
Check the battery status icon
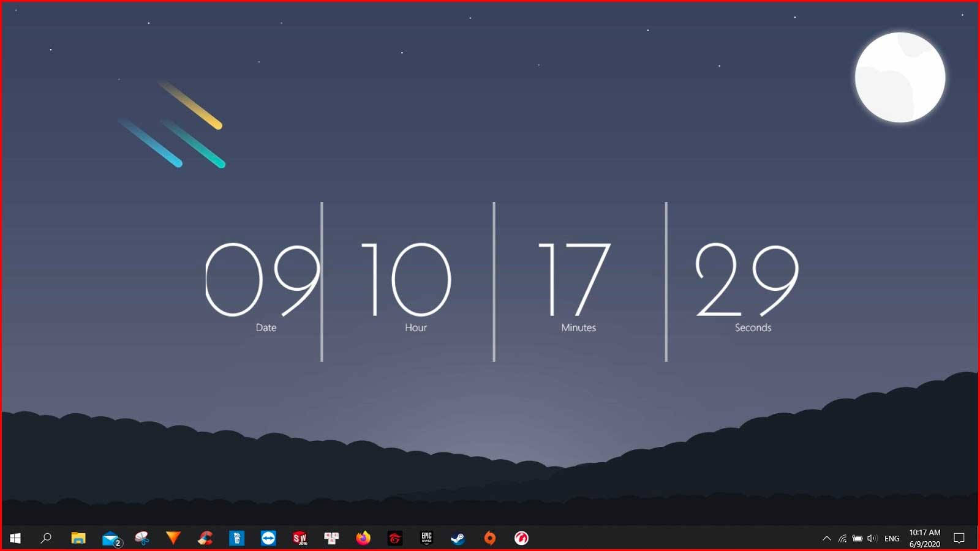858,539
